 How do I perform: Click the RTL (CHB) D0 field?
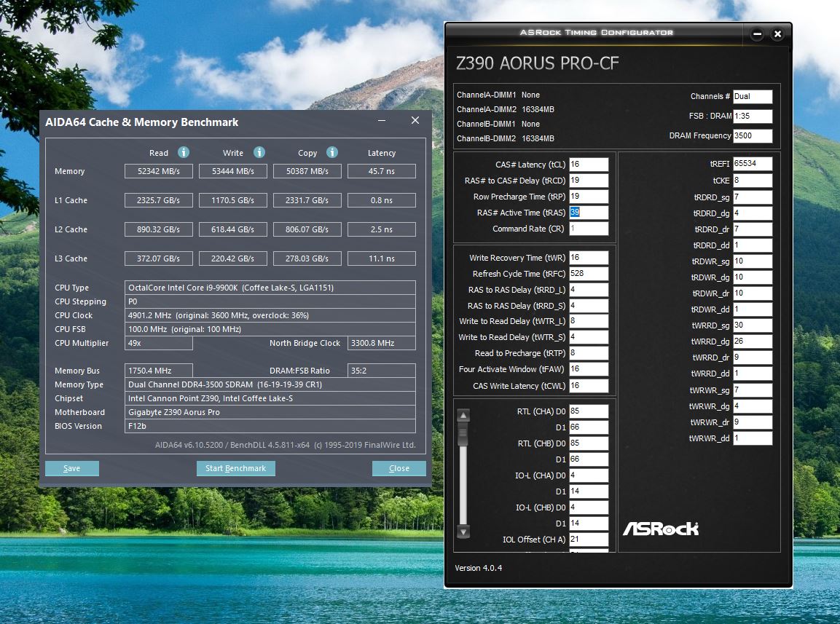[589, 443]
